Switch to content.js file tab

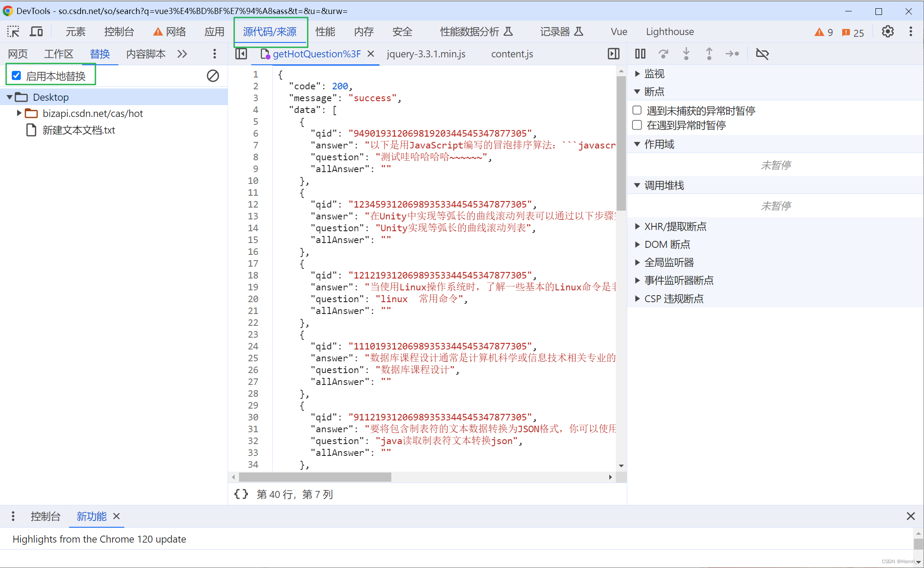point(512,54)
